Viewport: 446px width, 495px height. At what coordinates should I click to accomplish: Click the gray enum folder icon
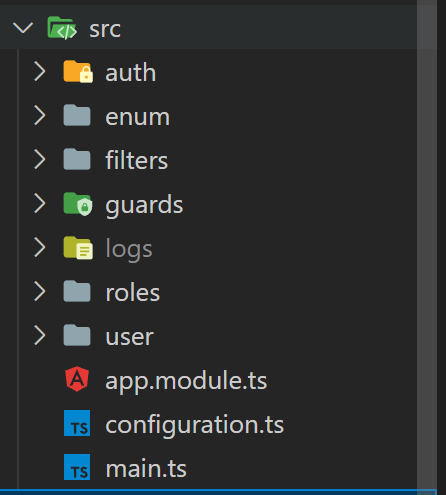pos(77,115)
